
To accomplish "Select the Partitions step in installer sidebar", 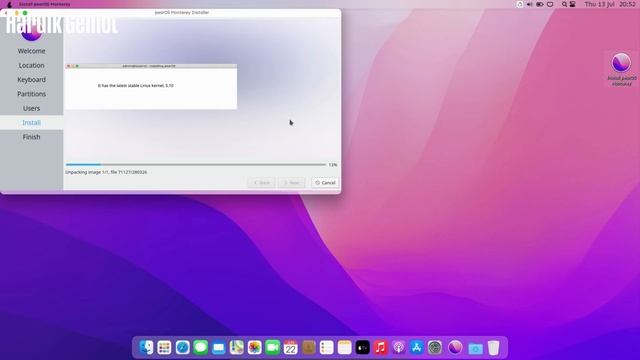I will coord(31,94).
